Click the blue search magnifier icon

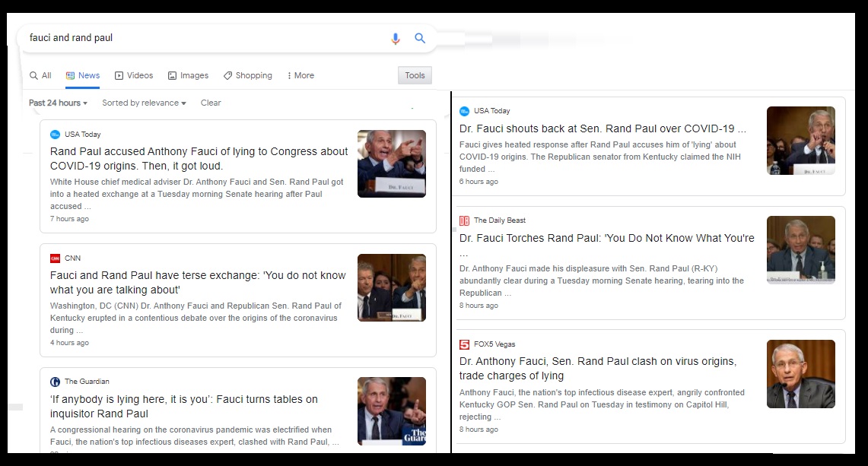point(420,38)
